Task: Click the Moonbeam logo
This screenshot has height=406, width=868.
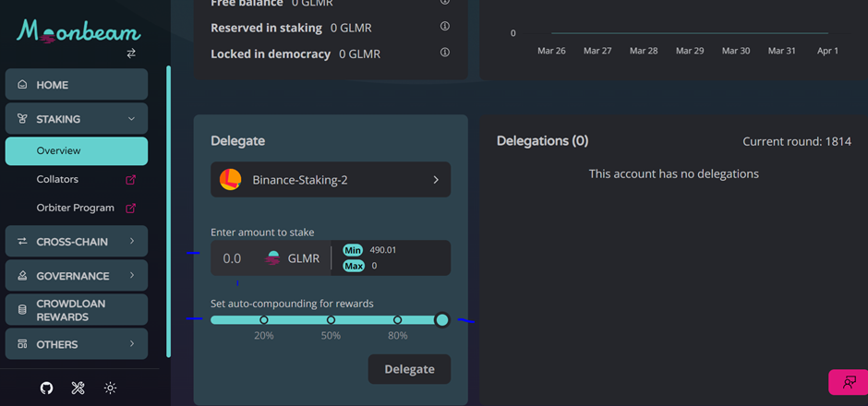Action: point(78,32)
